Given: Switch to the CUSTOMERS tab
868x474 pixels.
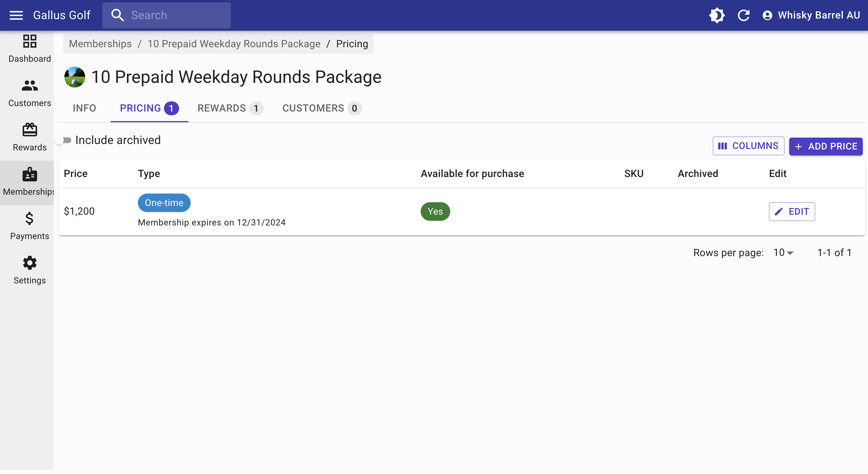Looking at the screenshot, I should pos(322,108).
